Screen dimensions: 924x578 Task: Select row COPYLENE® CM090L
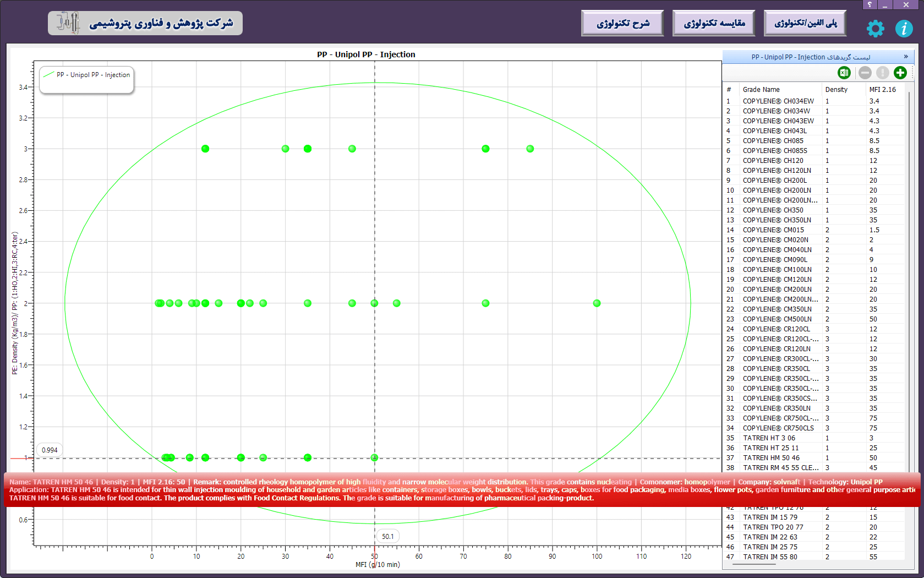[x=813, y=260]
